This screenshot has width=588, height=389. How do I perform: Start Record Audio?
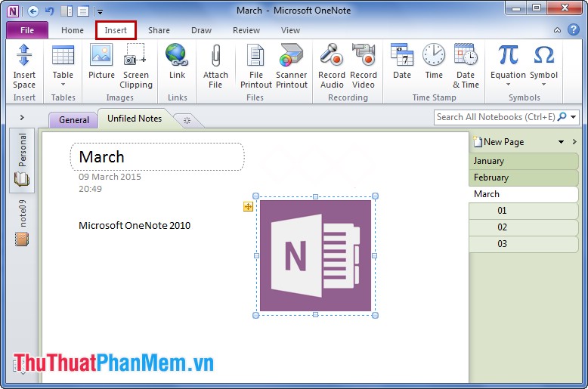point(332,66)
